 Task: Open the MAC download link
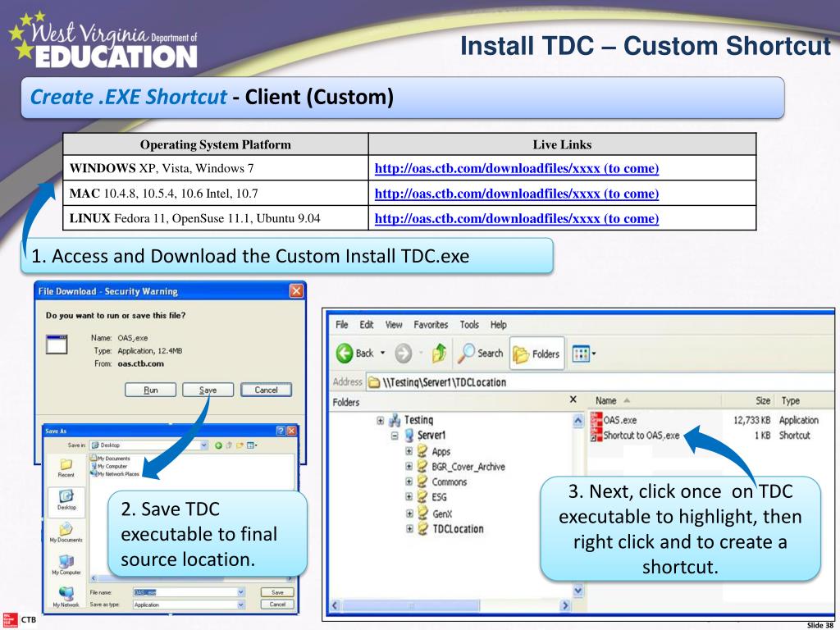pos(517,194)
